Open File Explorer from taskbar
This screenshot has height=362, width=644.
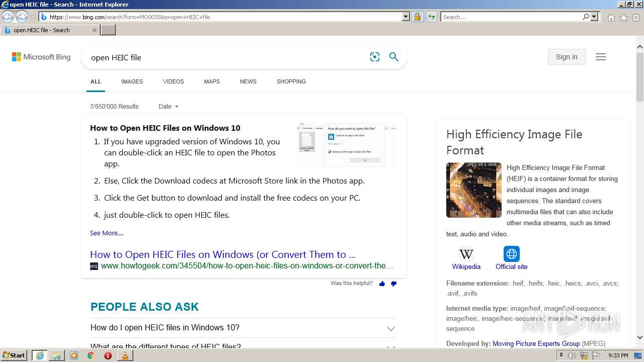tap(57, 355)
